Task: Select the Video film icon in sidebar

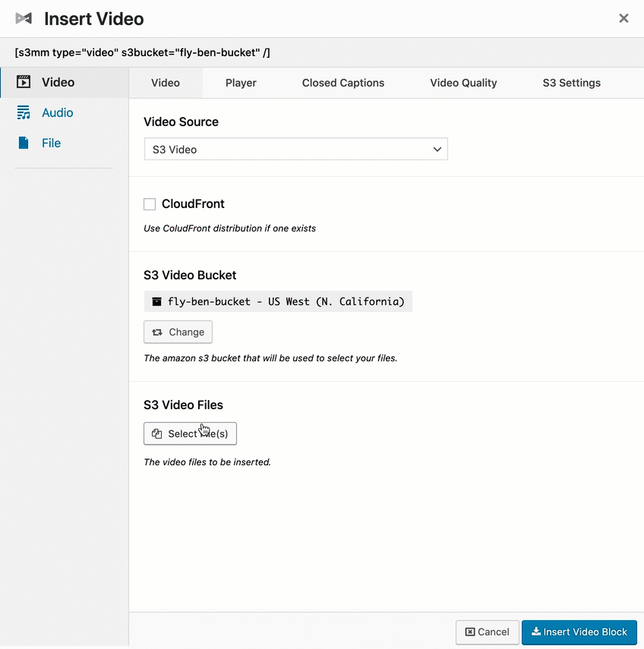Action: pyautogui.click(x=24, y=82)
